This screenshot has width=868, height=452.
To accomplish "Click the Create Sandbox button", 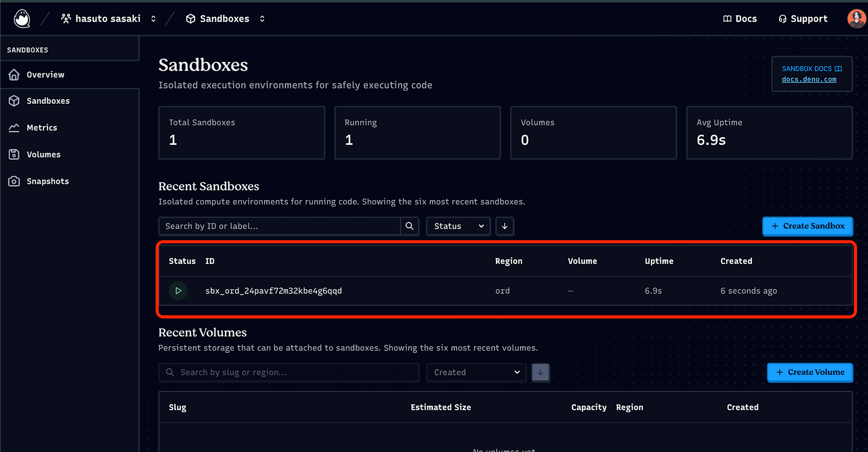I will 808,226.
